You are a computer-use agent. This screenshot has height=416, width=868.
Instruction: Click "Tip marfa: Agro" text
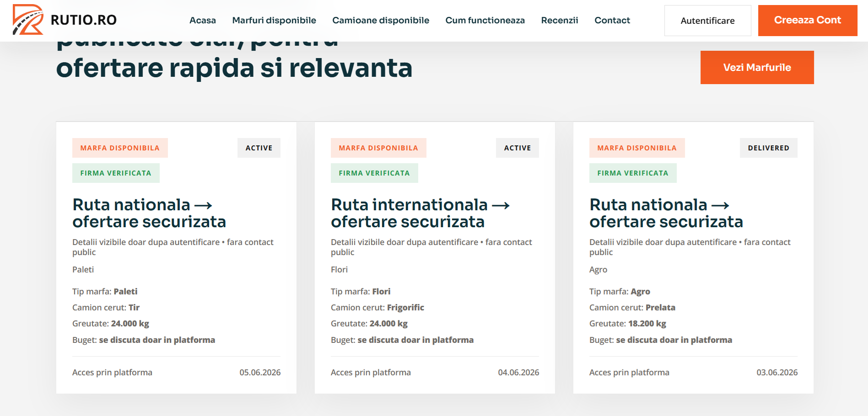tap(620, 291)
